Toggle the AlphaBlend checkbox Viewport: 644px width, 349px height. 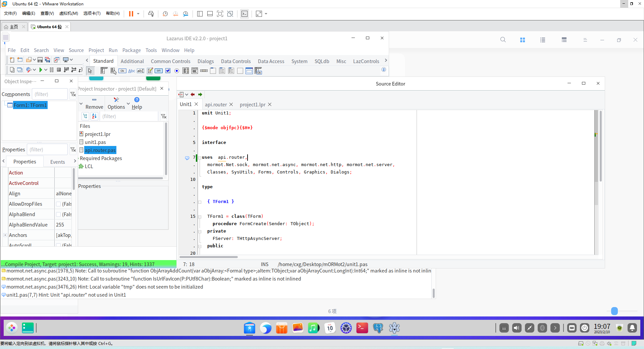point(58,214)
